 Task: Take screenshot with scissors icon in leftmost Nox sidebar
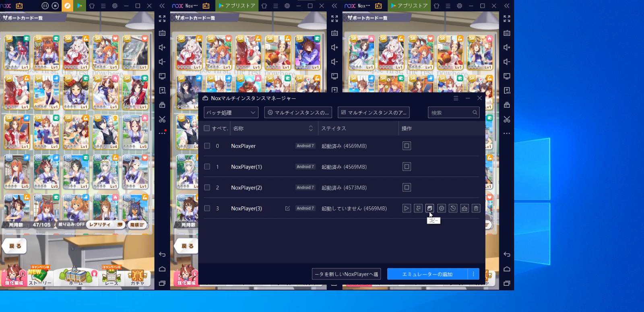162,119
